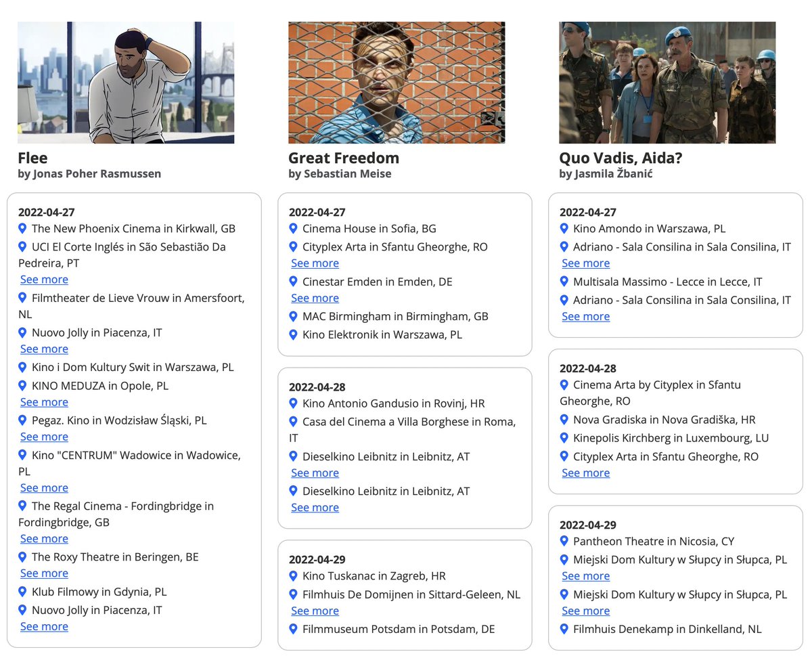Click the location pin for Cinema House in Sofia

(x=293, y=229)
